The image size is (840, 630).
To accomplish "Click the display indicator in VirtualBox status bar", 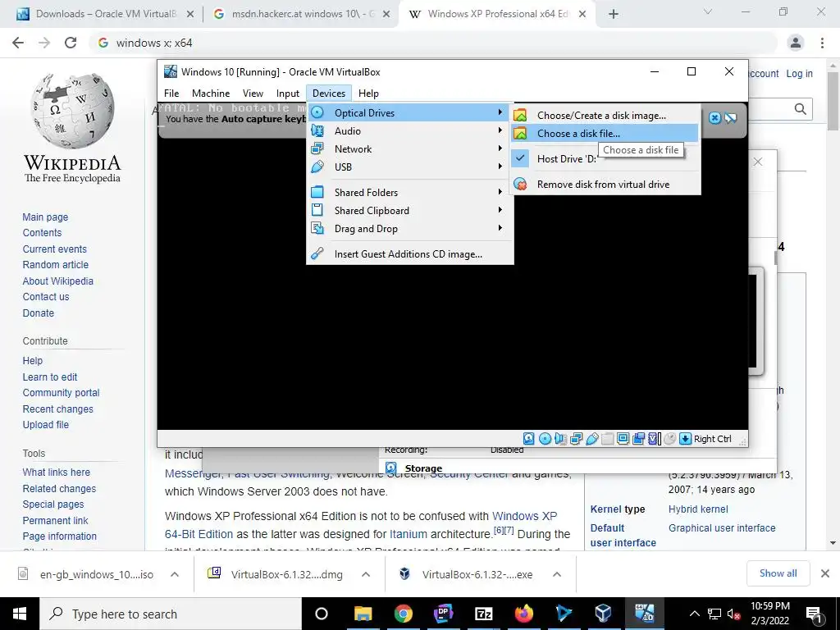I will point(623,439).
